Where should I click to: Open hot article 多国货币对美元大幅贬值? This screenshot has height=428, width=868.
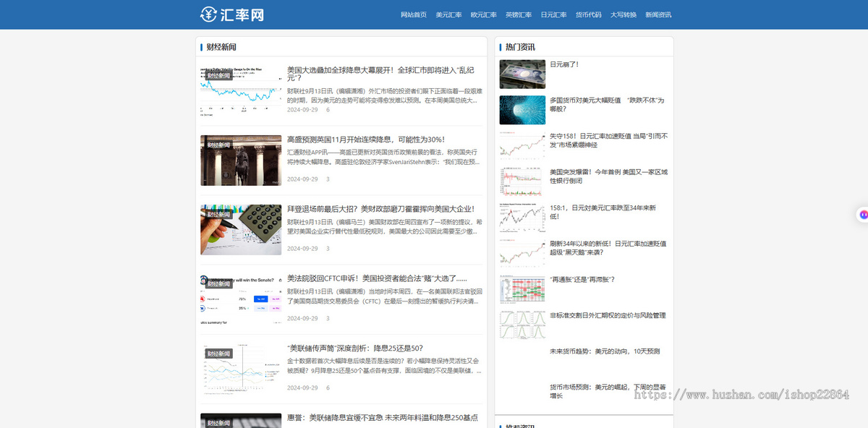coord(607,105)
